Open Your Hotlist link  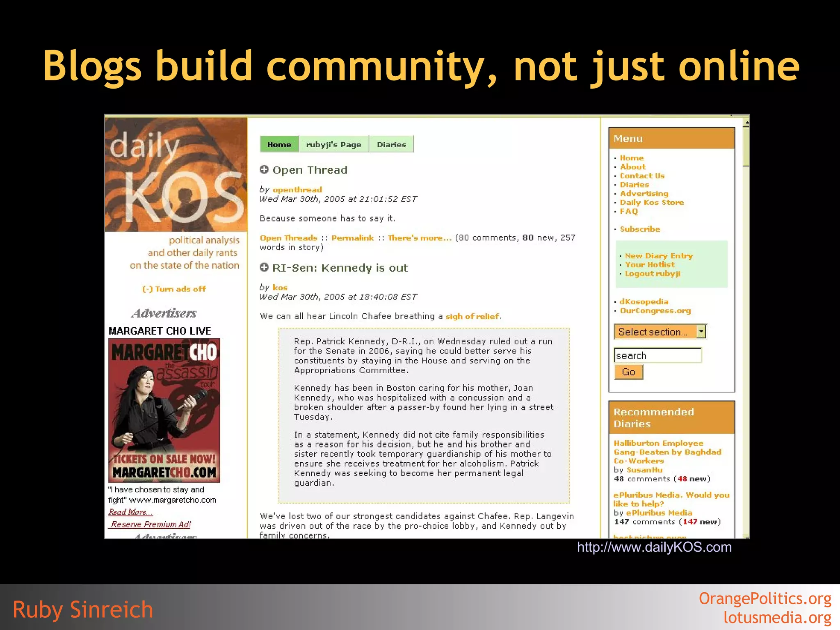650,265
